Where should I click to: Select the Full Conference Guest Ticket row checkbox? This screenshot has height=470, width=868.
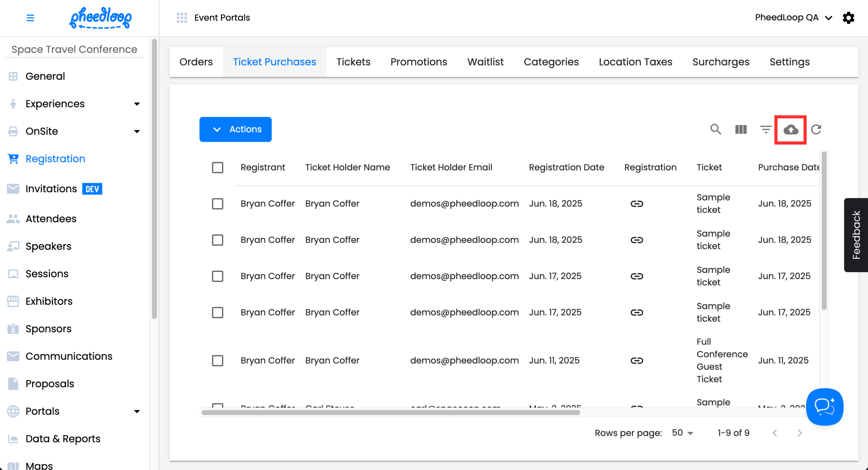click(217, 360)
